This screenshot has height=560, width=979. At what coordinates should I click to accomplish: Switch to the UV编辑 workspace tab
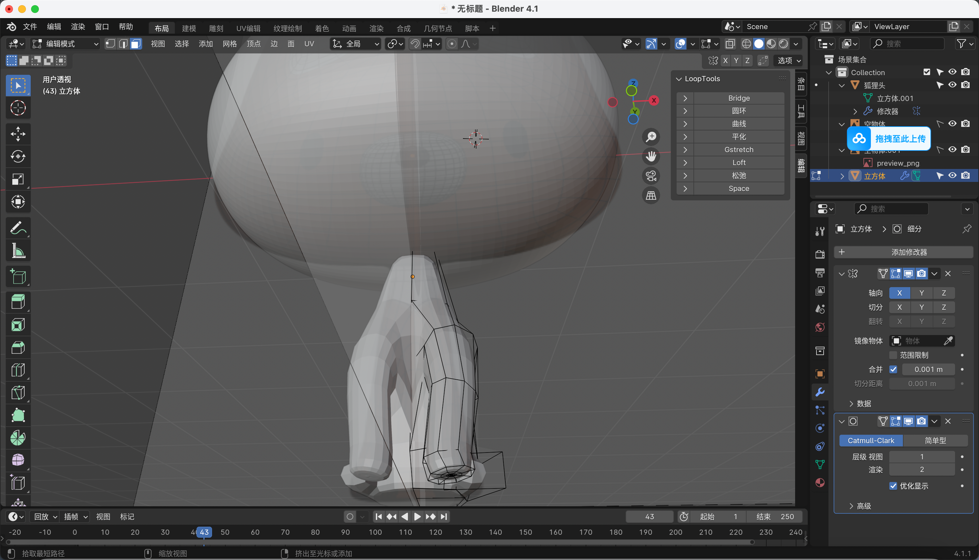coord(248,28)
